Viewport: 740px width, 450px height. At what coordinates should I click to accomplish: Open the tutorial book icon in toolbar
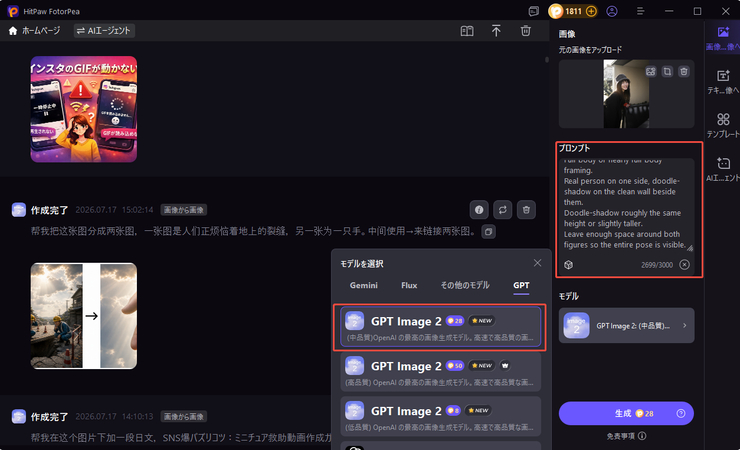(x=467, y=31)
